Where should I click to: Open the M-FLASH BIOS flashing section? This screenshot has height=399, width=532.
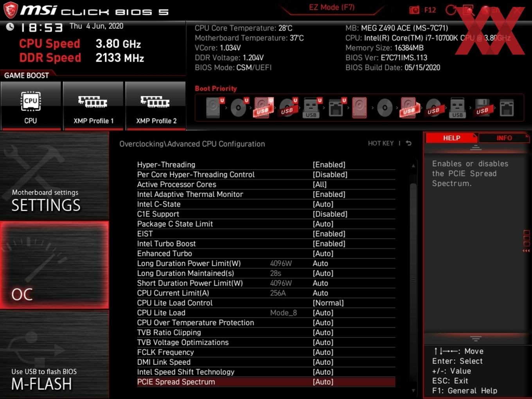(x=54, y=354)
